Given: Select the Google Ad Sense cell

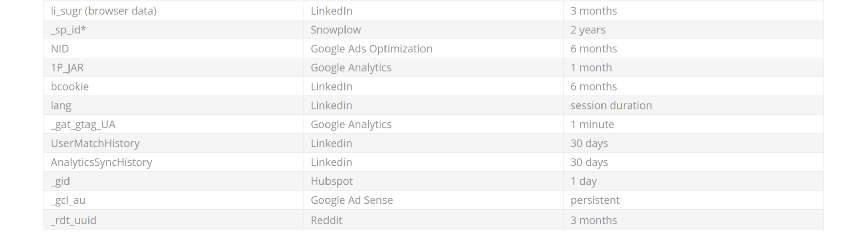Looking at the screenshot, I should tap(352, 200).
